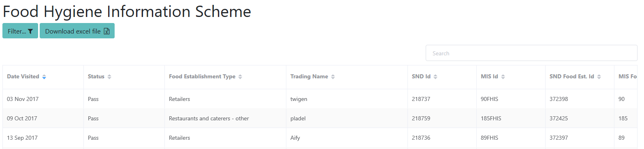Sort the Status column using its arrows
The width and height of the screenshot is (644, 149).
[x=109, y=77]
